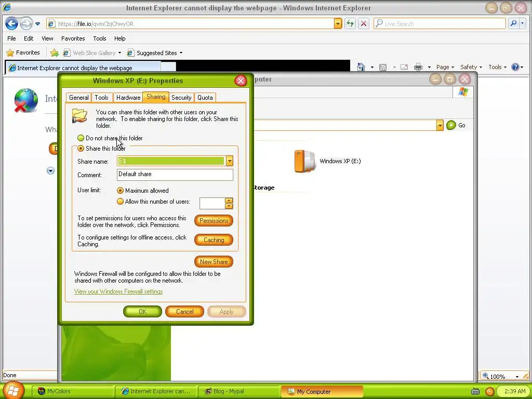Image resolution: width=532 pixels, height=399 pixels.
Task: Open the Safety command menu
Action: [471, 67]
